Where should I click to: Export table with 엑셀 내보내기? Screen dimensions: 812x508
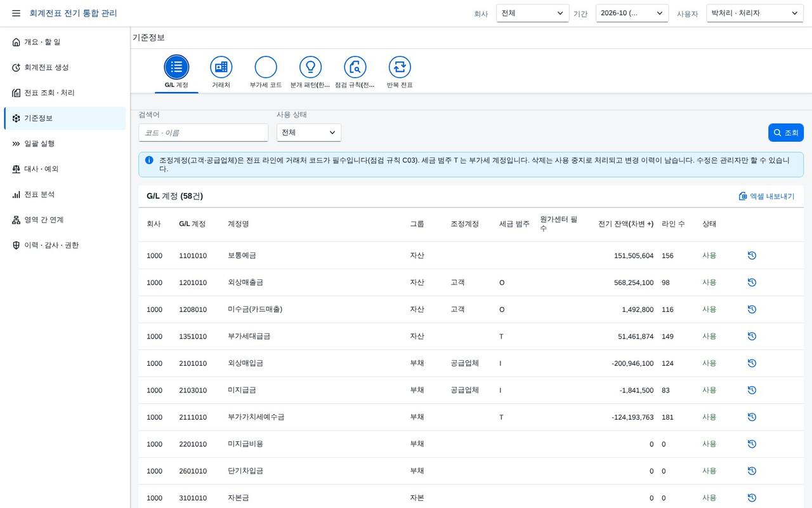[x=766, y=196]
